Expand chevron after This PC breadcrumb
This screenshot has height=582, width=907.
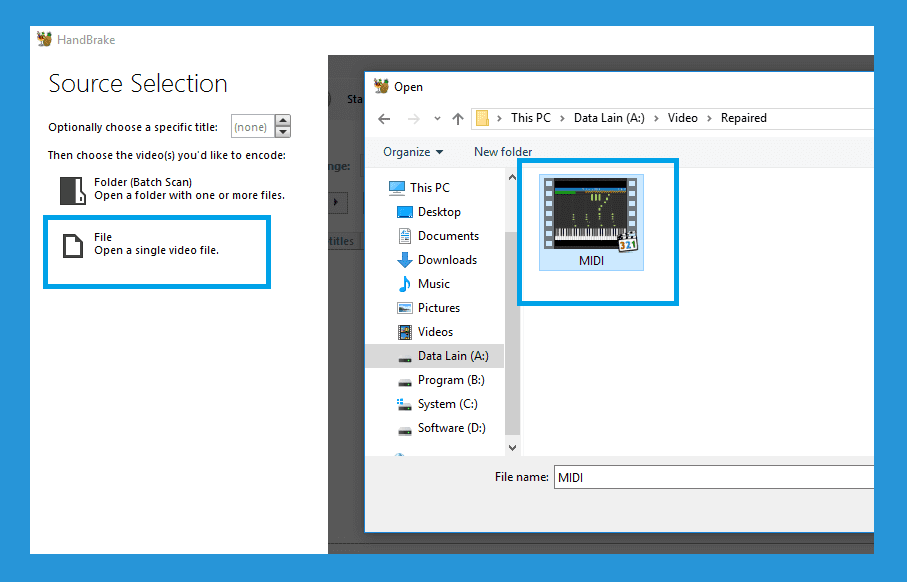(x=562, y=119)
